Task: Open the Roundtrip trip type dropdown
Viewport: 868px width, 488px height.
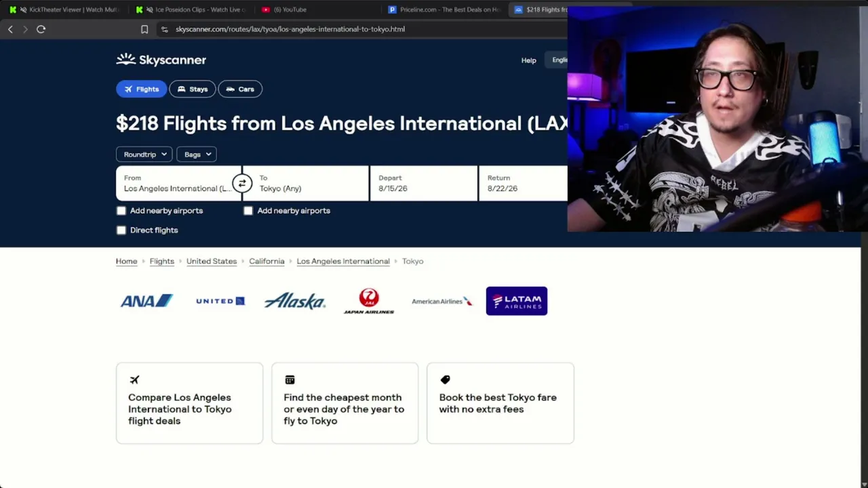Action: click(x=144, y=155)
